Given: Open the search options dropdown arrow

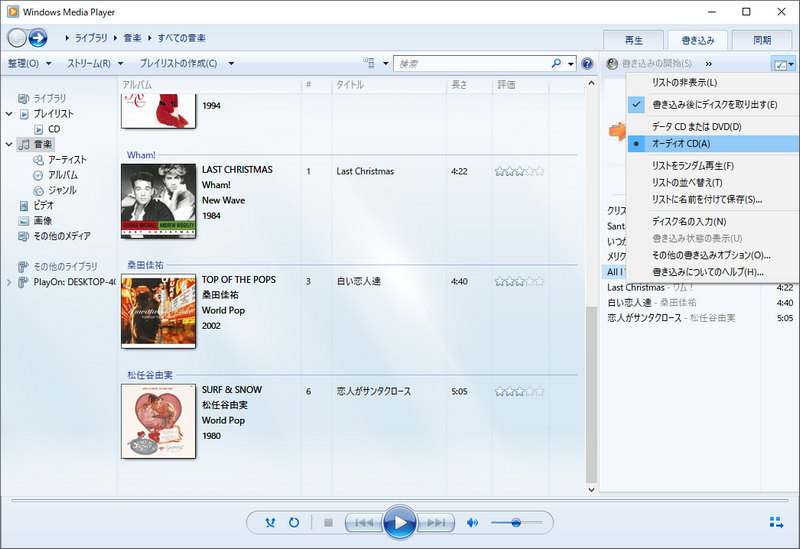Looking at the screenshot, I should pyautogui.click(x=571, y=64).
